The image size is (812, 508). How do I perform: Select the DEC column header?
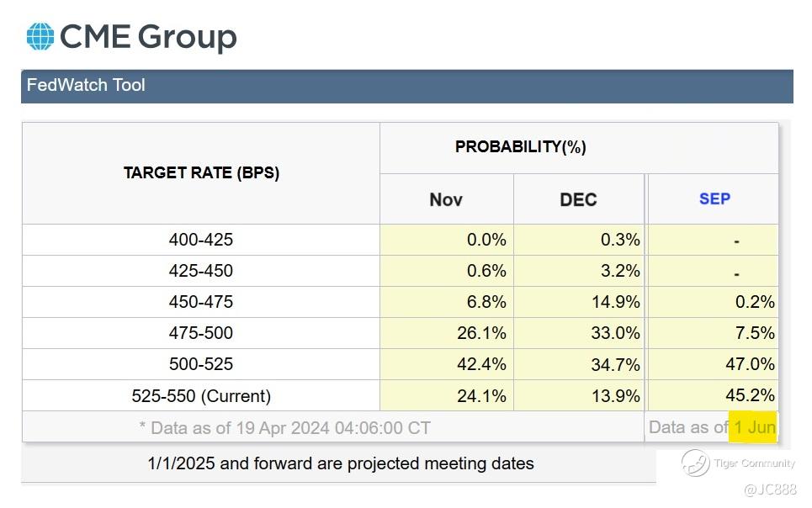[578, 199]
